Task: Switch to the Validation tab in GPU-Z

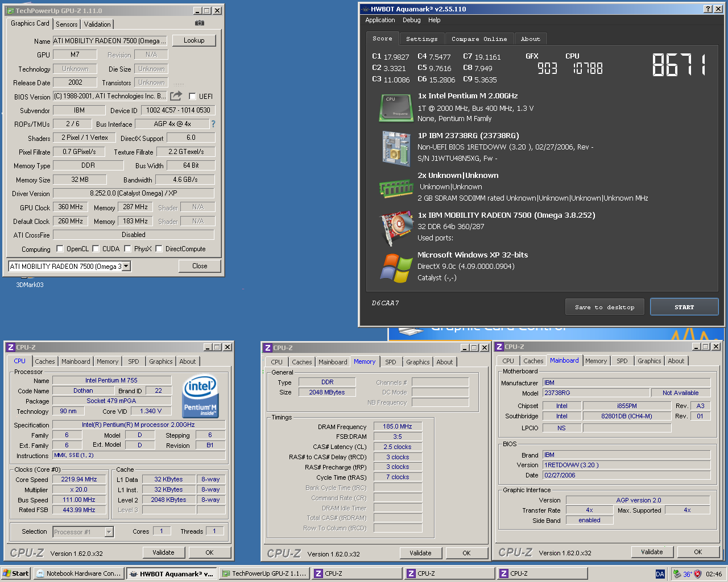Action: click(97, 24)
